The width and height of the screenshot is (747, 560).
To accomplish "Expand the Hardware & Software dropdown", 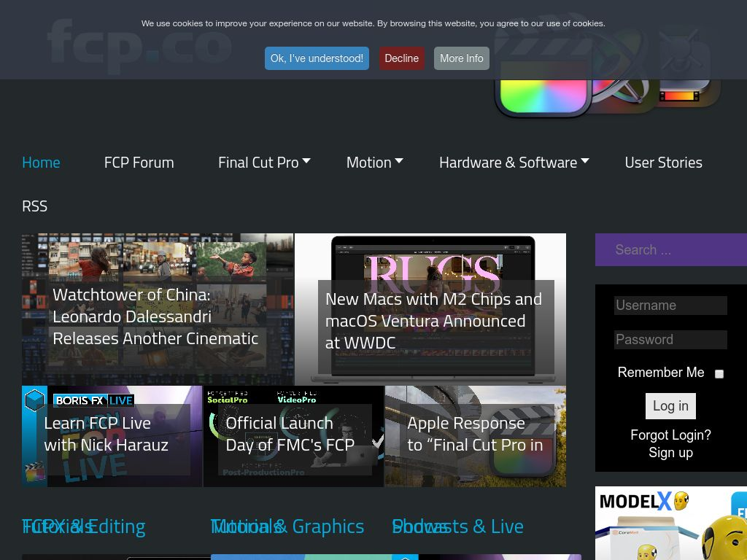I will pyautogui.click(x=514, y=163).
